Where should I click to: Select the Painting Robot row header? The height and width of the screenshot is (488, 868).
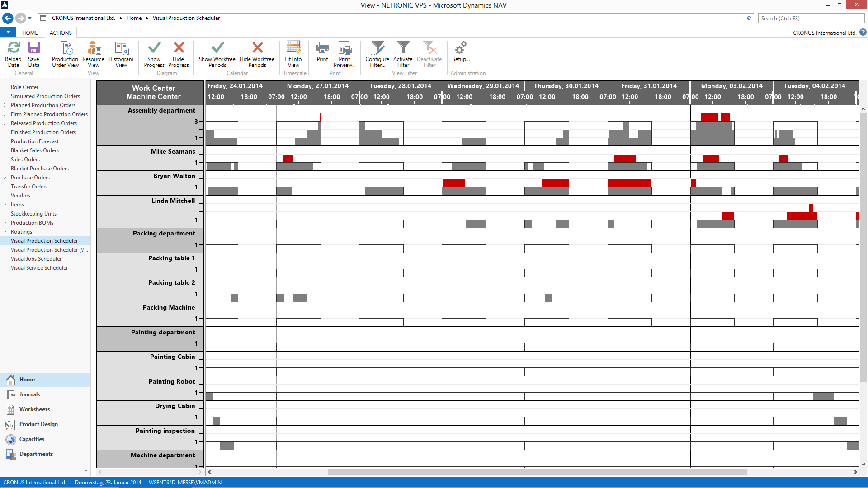tap(150, 388)
